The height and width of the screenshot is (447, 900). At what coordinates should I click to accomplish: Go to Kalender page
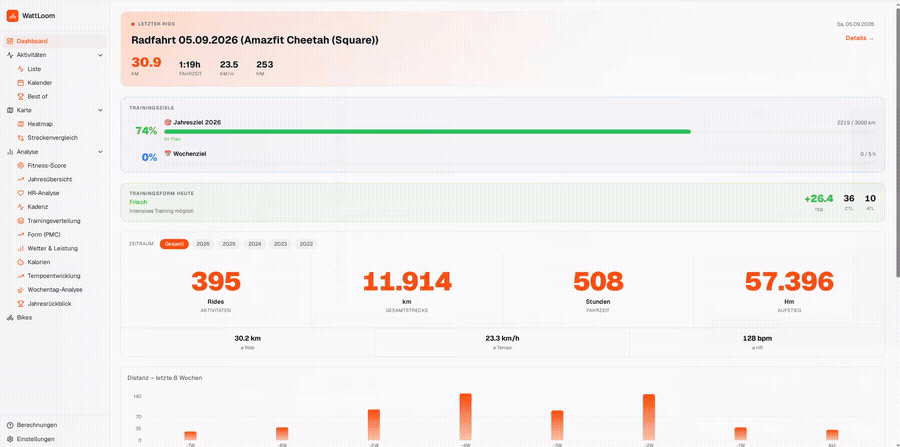coord(60,83)
